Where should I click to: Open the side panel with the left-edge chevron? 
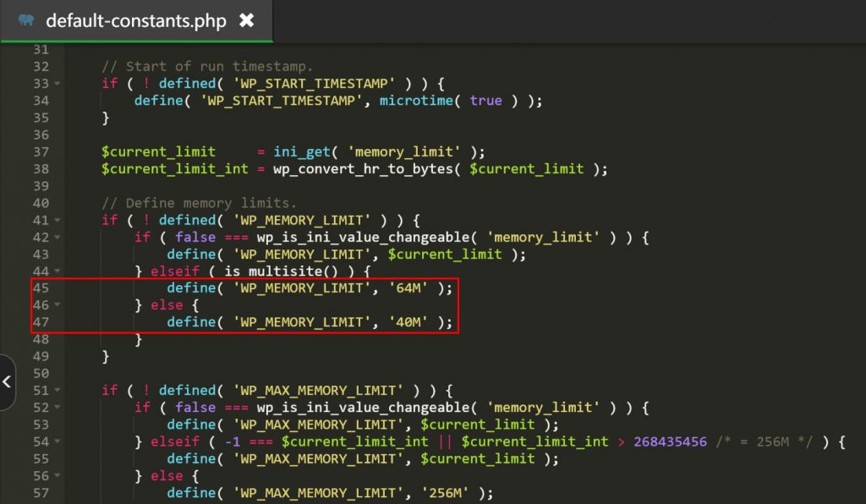tap(7, 382)
